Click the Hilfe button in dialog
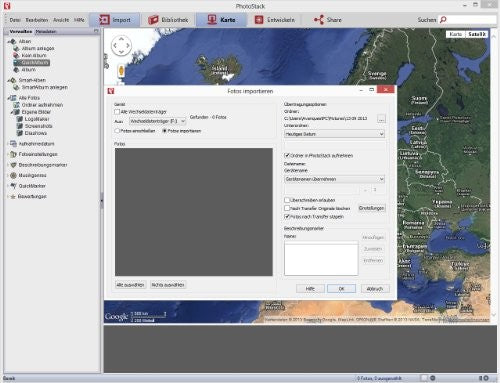Screen dimensions: 500x383 click(310, 289)
